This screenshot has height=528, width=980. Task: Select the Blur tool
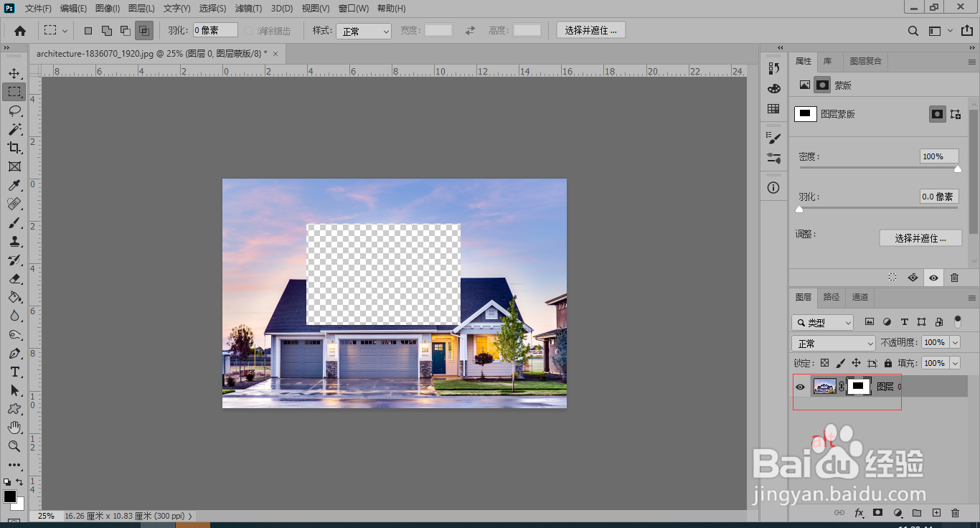click(14, 316)
